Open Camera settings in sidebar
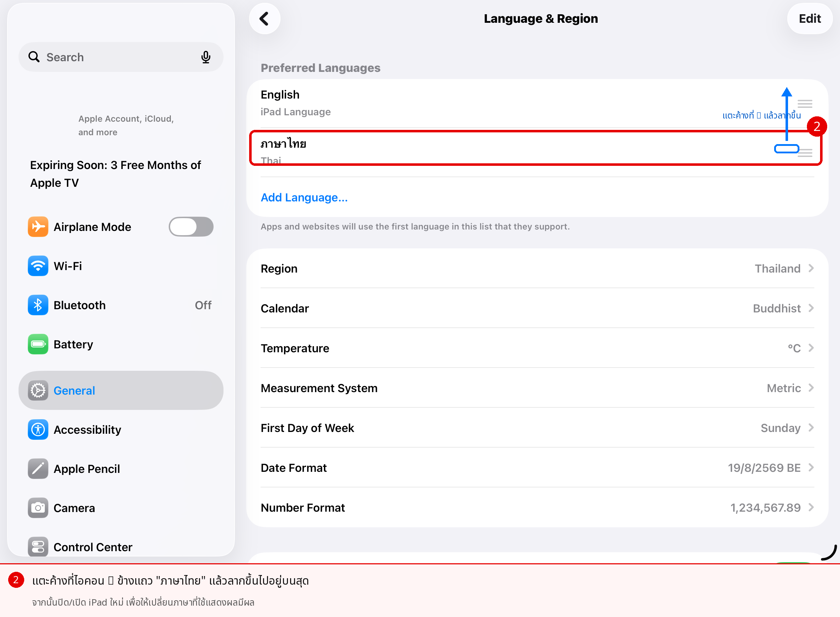This screenshot has width=840, height=617. [x=121, y=508]
